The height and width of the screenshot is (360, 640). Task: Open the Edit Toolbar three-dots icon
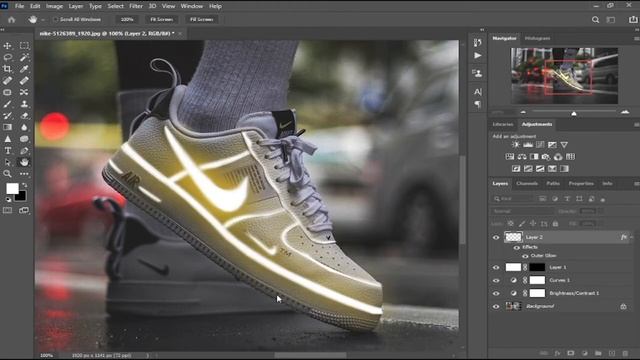point(24,174)
